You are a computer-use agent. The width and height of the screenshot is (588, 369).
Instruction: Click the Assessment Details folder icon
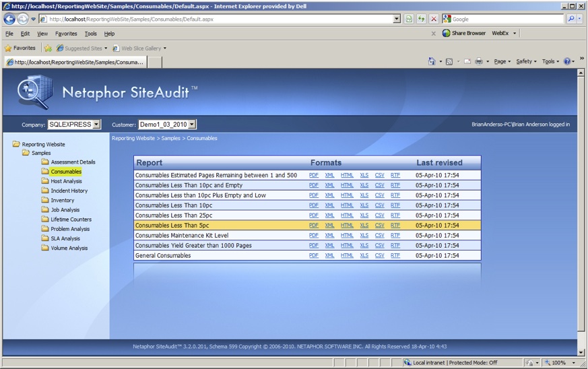[45, 162]
